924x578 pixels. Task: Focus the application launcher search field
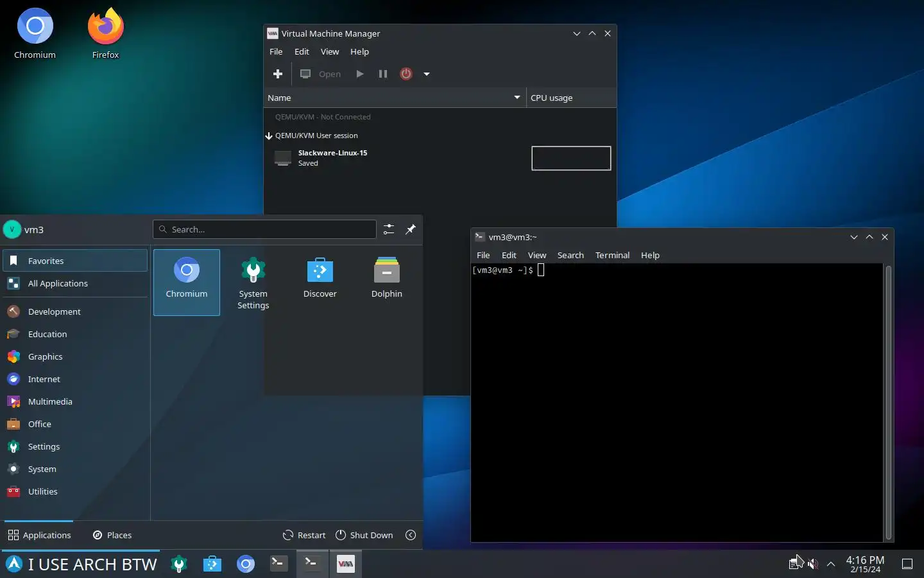(x=264, y=229)
